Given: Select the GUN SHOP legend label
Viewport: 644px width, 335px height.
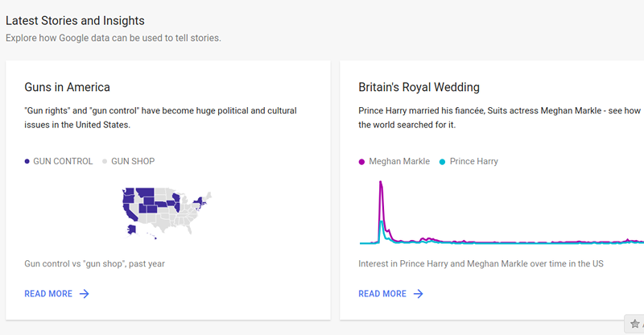Looking at the screenshot, I should [133, 162].
